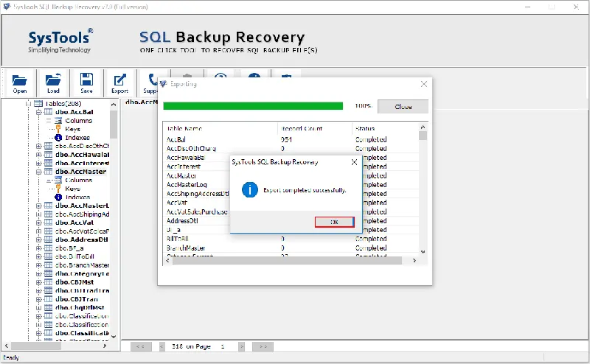Close the Exporting dialog with its X

423,84
